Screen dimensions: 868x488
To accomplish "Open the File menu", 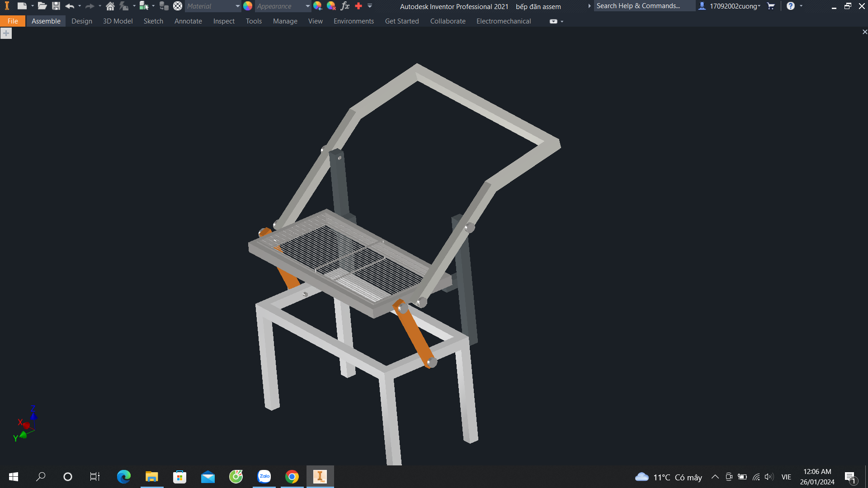I will tap(13, 21).
